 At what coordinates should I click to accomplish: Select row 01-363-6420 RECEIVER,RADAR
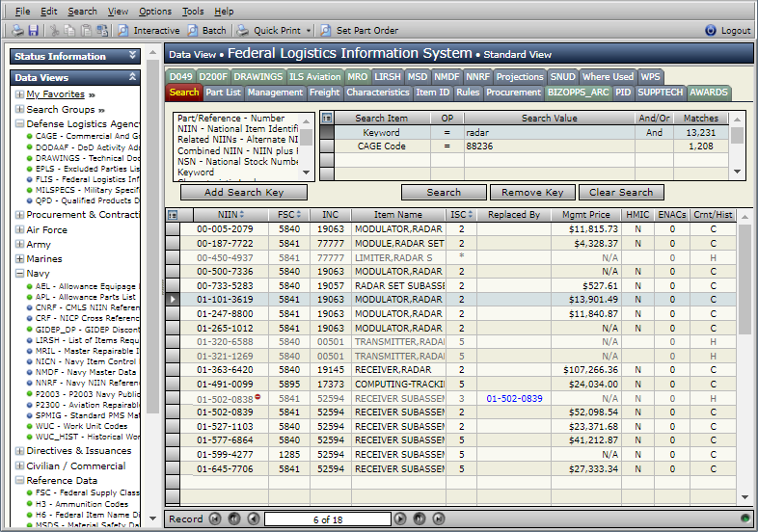pos(450,370)
